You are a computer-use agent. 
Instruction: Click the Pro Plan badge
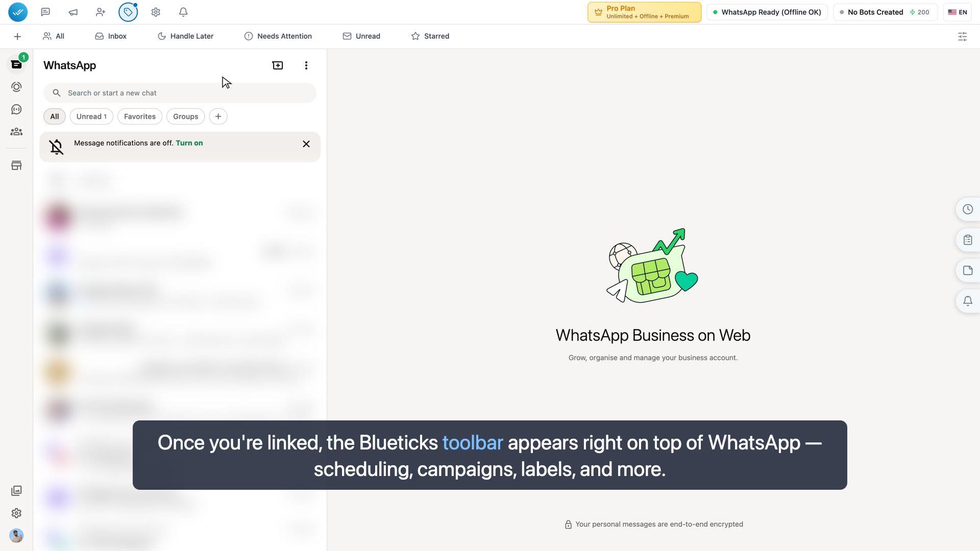[x=644, y=12]
